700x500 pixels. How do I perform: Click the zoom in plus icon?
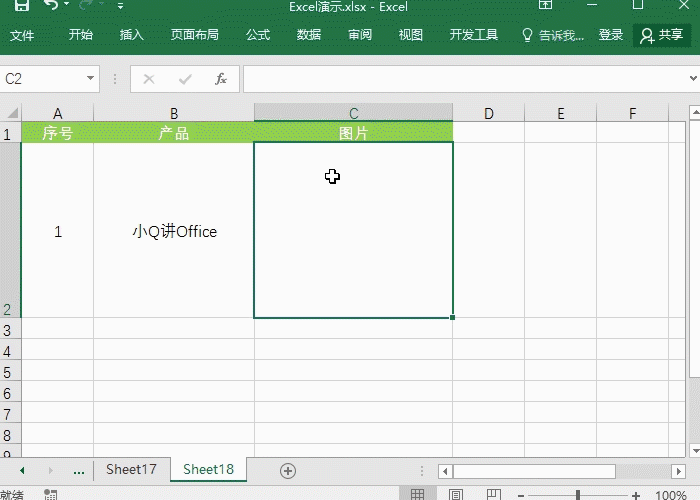pyautogui.click(x=636, y=495)
